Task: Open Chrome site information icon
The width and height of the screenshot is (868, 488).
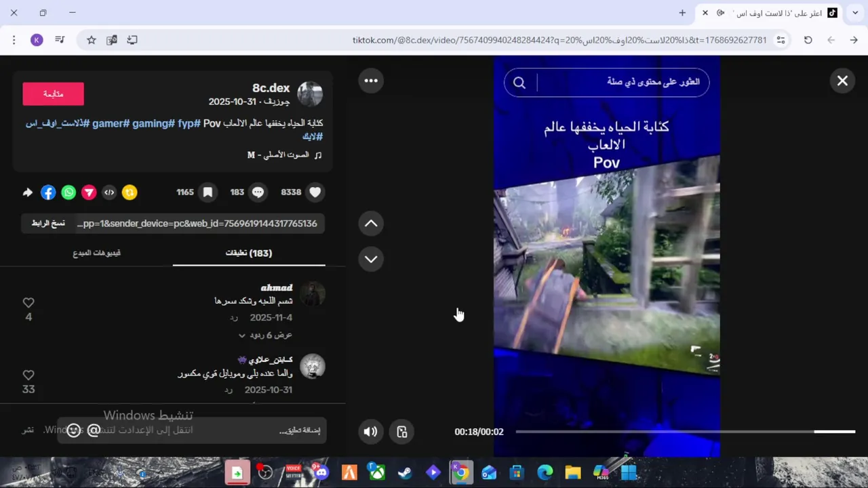Action: tap(781, 40)
